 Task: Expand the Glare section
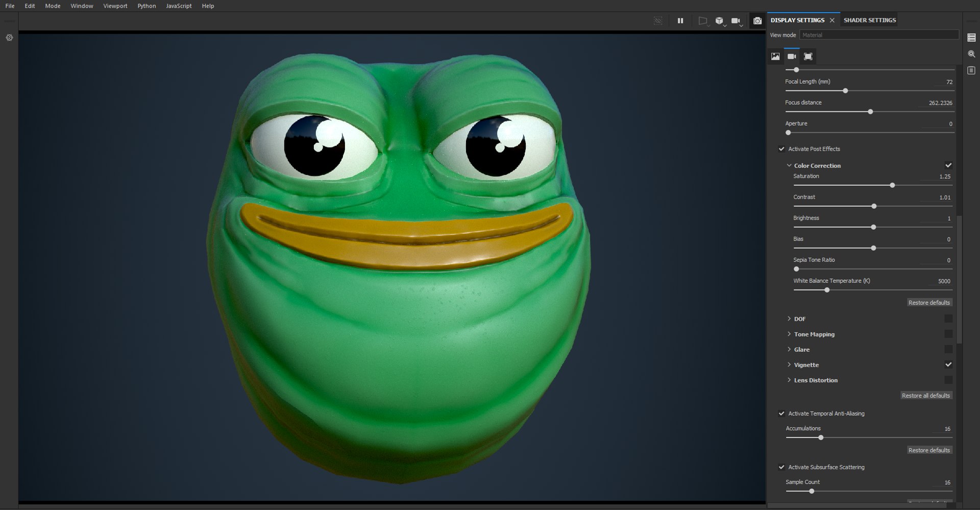(789, 349)
